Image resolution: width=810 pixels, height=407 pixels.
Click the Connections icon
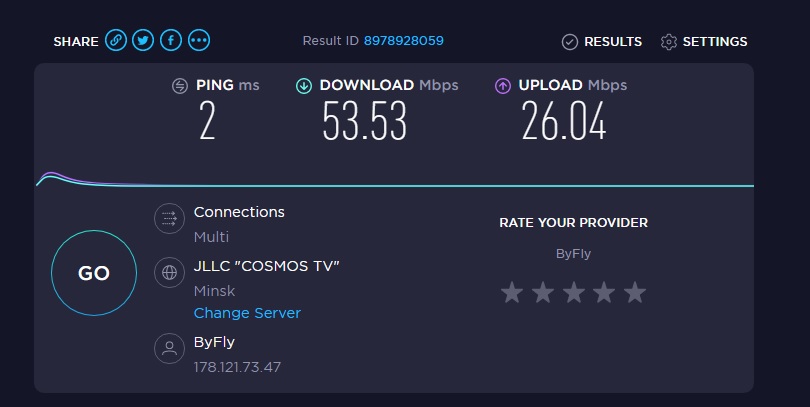click(x=169, y=219)
